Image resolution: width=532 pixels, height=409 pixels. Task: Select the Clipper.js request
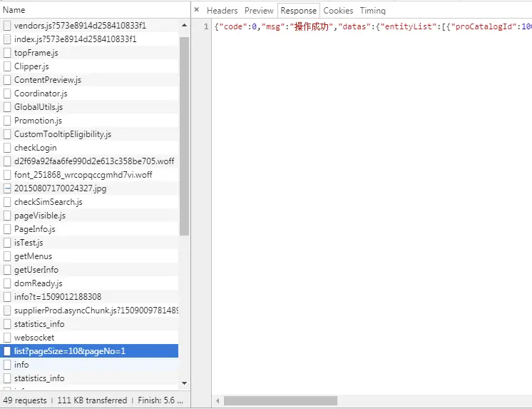pos(89,66)
